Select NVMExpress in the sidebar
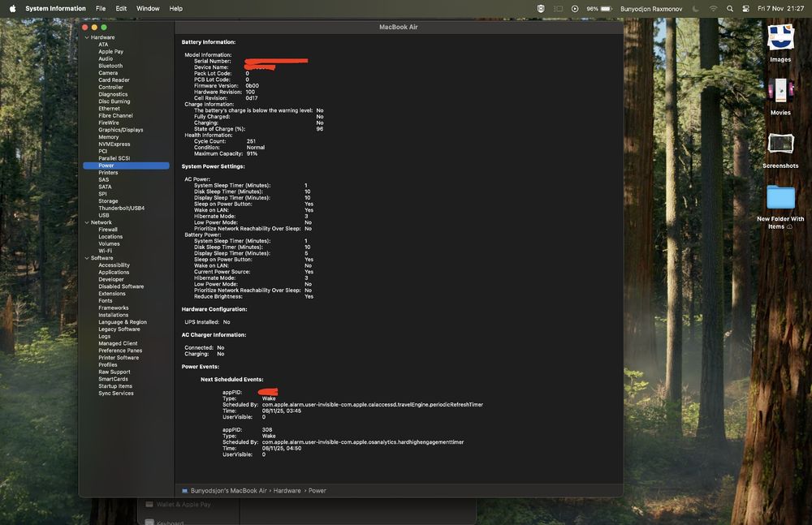The image size is (812, 525). coord(114,144)
